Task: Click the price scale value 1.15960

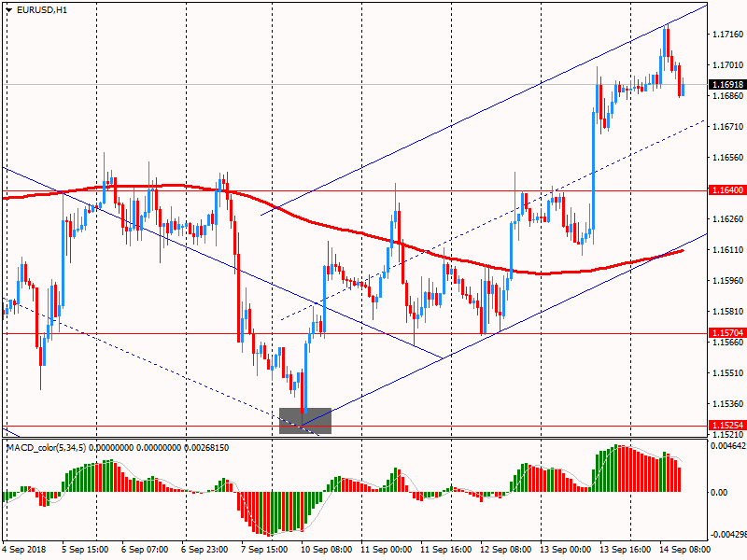Action: pyautogui.click(x=728, y=281)
